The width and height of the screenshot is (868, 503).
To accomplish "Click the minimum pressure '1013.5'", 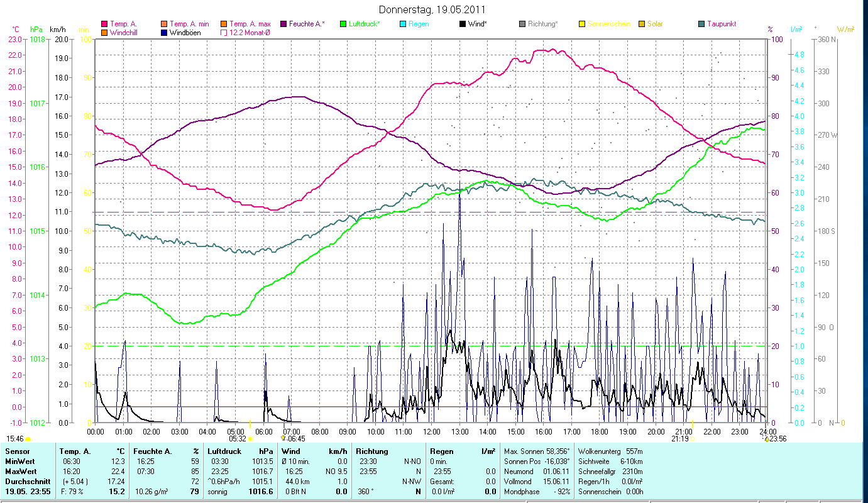I will point(262,462).
